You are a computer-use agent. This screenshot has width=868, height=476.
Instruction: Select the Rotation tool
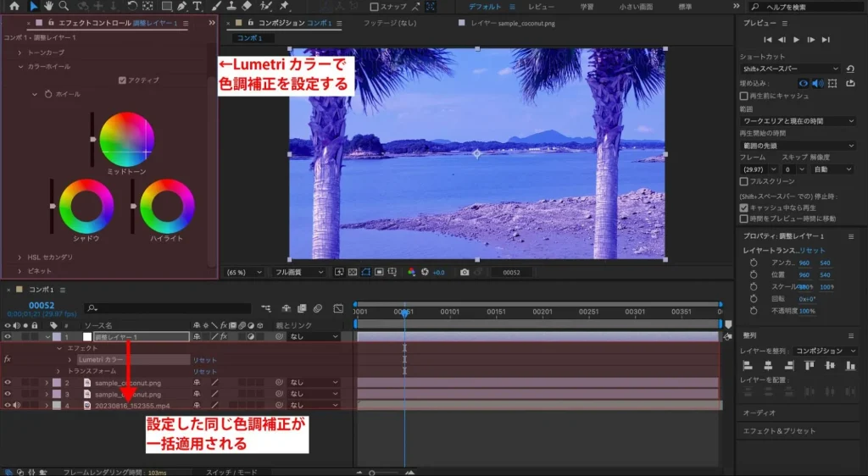coord(131,6)
